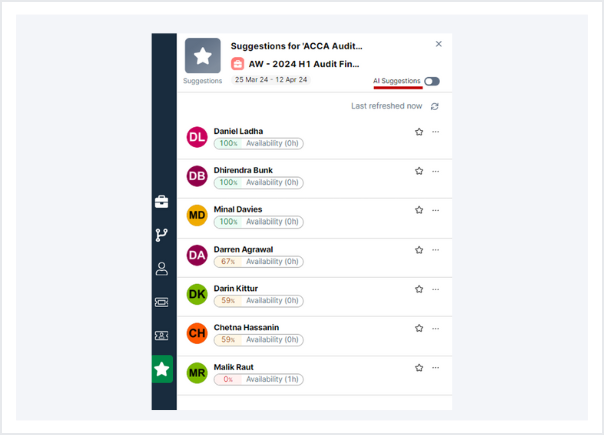Toggle favorite star for Minal Davies
This screenshot has height=435, width=604.
pyautogui.click(x=419, y=211)
